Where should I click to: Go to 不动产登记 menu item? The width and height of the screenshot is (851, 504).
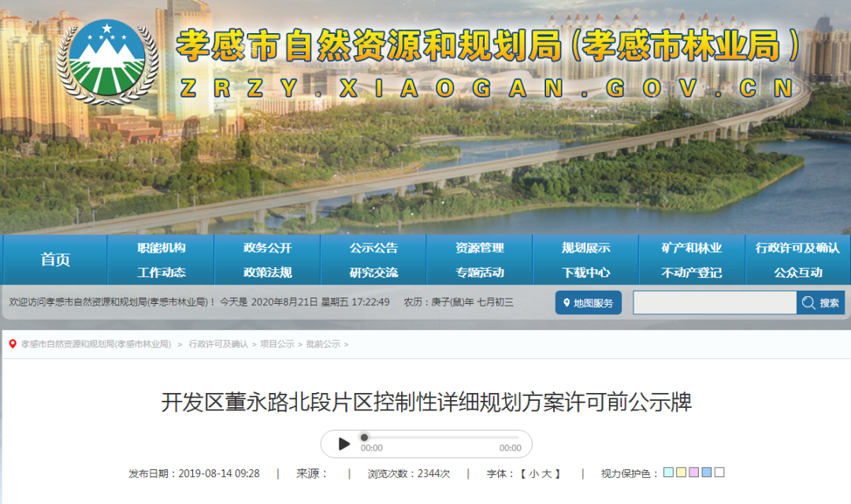[x=691, y=272]
